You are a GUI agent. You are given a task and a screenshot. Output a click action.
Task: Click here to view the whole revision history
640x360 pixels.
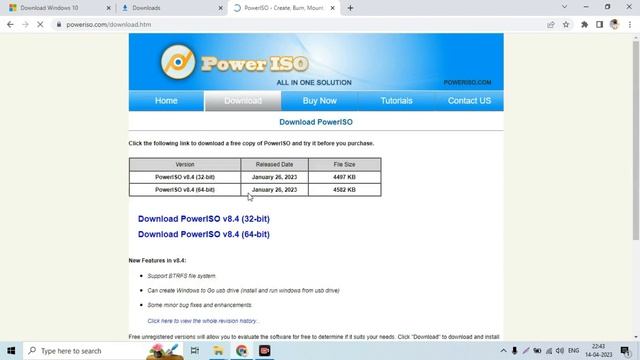click(x=203, y=321)
